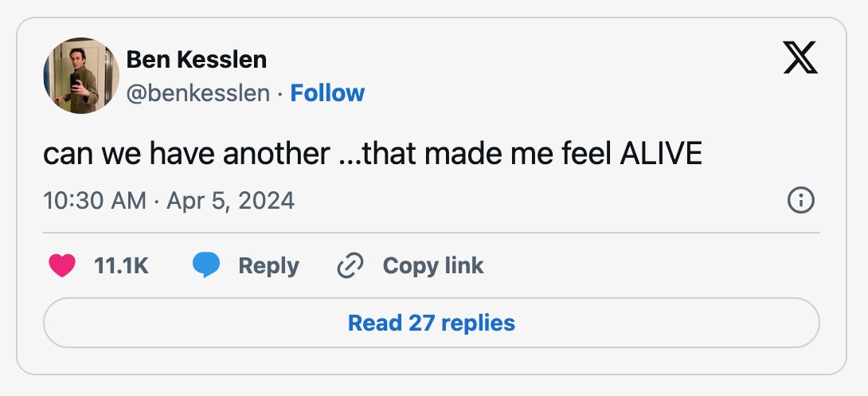Open Ben Kesslen's profile picture
The image size is (868, 396).
(x=81, y=76)
